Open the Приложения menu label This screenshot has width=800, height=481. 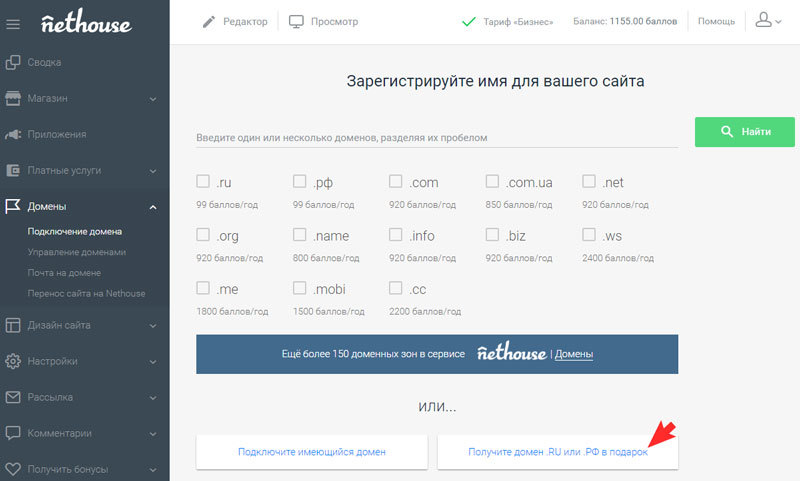click(x=57, y=135)
